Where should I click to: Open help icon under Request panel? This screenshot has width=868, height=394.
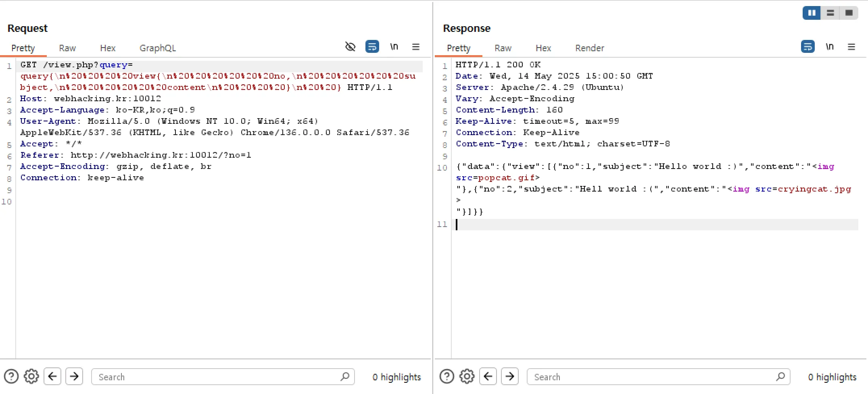coord(11,376)
